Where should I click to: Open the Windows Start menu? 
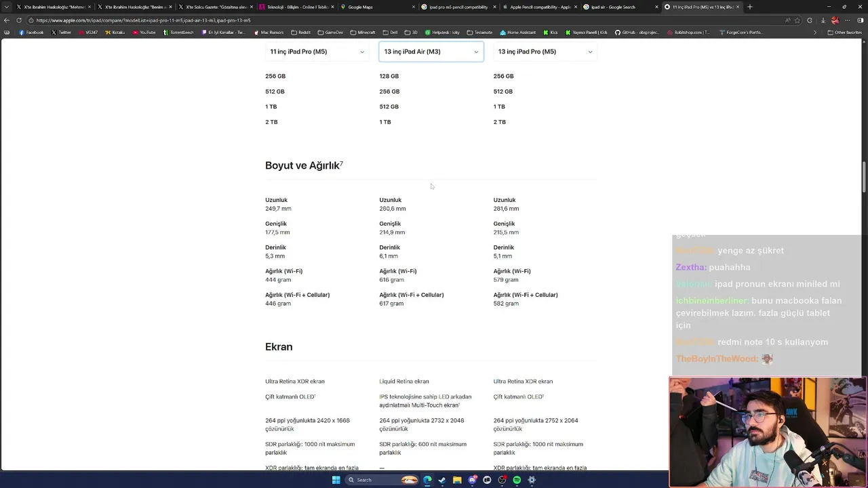[x=336, y=480]
